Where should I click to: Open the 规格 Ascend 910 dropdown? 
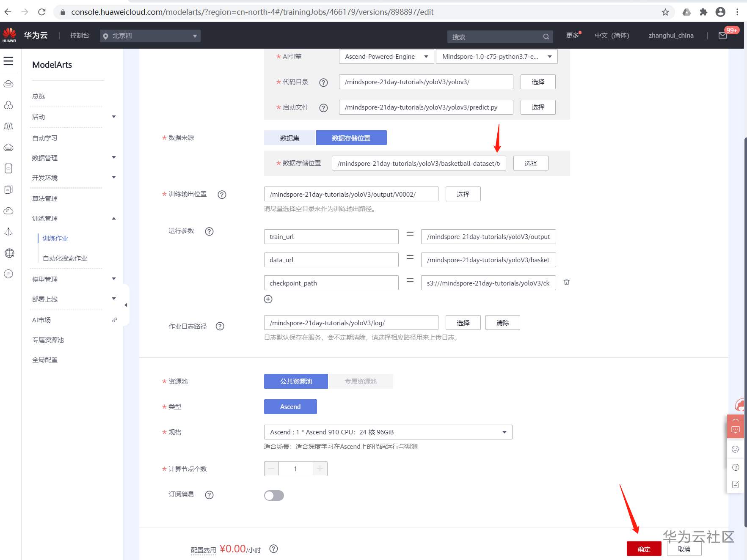pyautogui.click(x=388, y=432)
